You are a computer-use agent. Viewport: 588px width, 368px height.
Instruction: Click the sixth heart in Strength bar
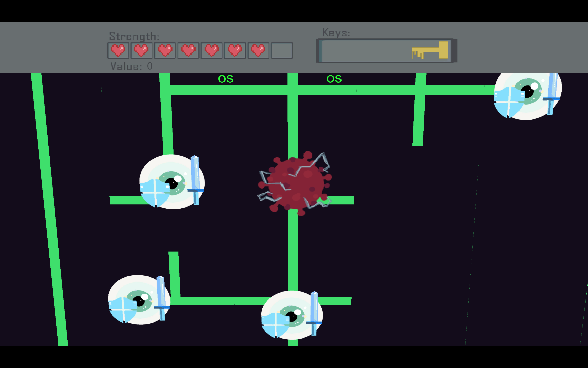235,50
